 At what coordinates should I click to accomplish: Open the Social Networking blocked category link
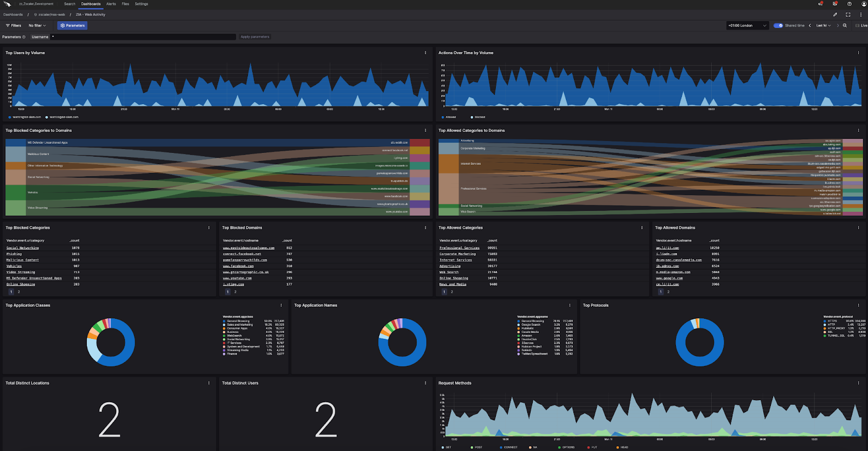pyautogui.click(x=22, y=248)
